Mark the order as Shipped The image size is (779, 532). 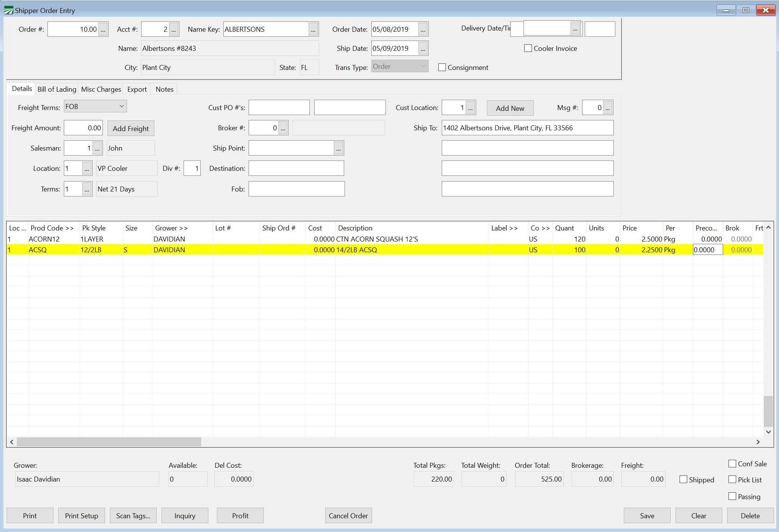pos(683,479)
